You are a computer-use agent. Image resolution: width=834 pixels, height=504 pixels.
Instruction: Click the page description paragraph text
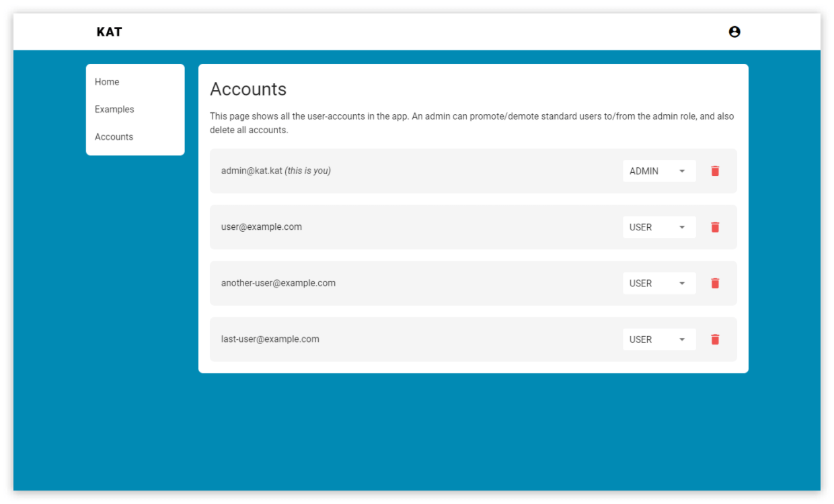(x=472, y=123)
